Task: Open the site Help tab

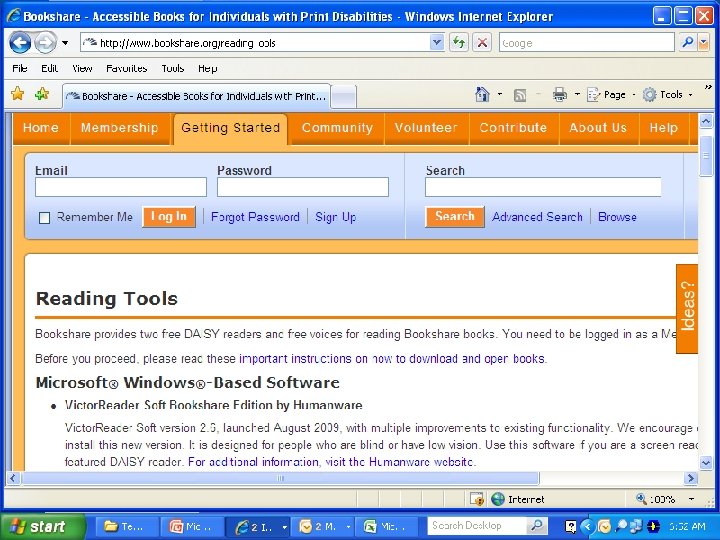Action: [x=664, y=128]
